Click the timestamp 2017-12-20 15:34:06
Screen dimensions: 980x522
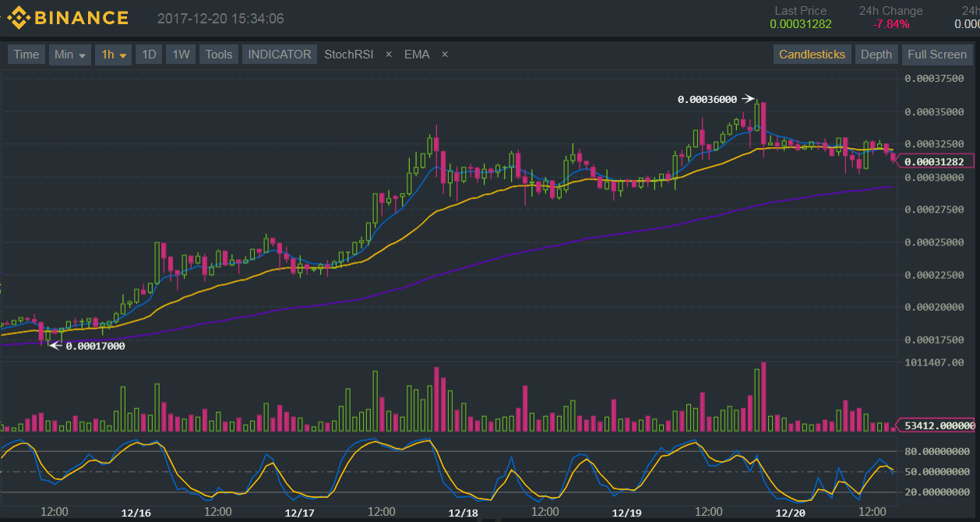point(220,18)
